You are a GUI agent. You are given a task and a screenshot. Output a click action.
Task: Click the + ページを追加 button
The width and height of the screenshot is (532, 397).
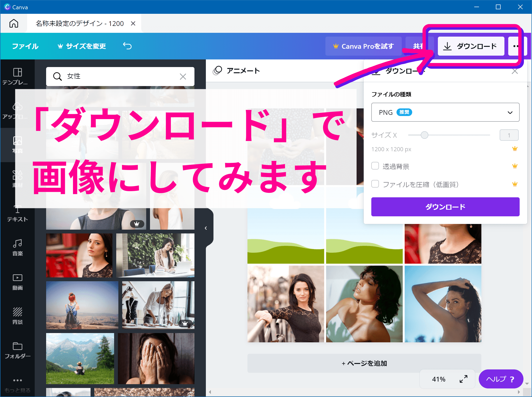[364, 363]
